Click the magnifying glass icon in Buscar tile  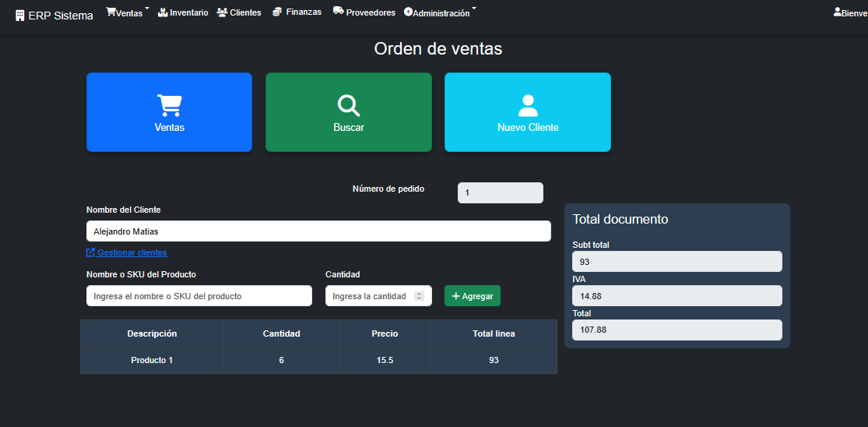[348, 105]
